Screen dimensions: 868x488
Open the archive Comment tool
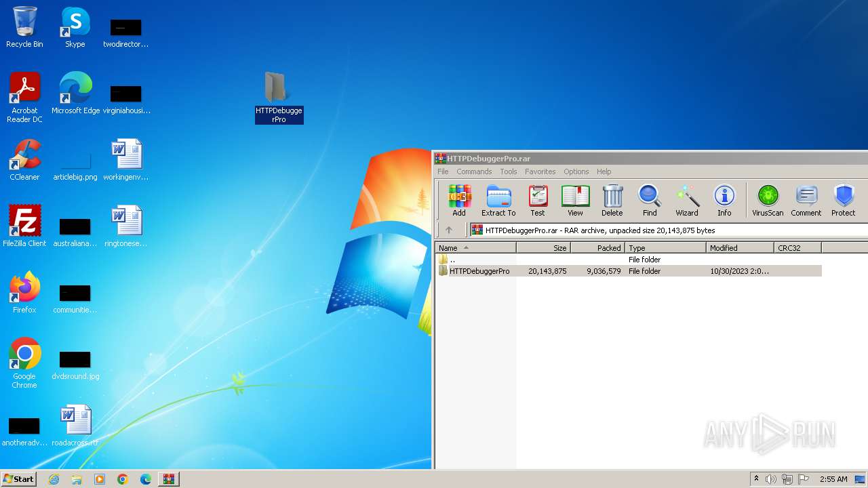point(806,201)
